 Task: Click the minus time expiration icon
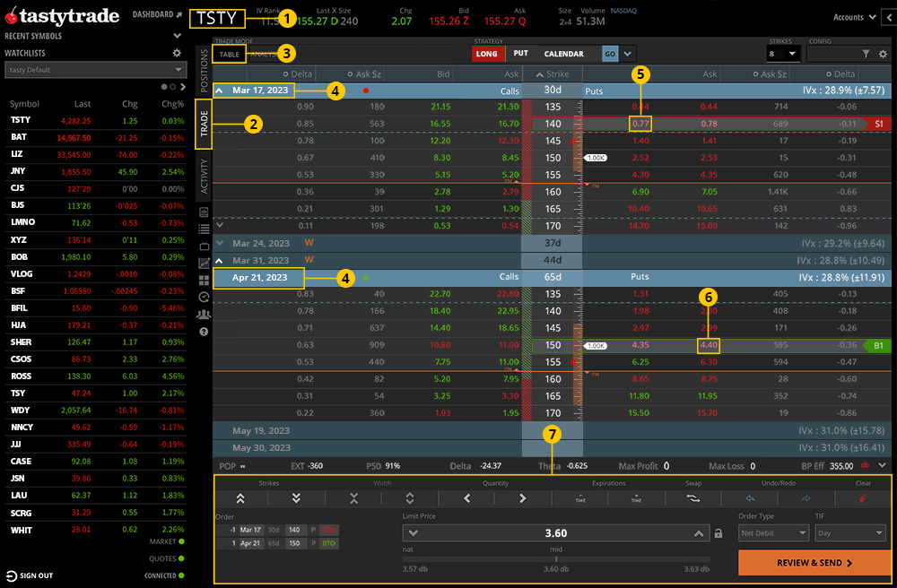pos(580,498)
